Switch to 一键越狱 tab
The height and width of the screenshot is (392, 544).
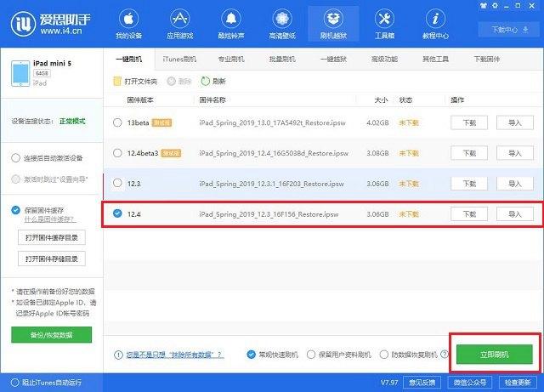click(x=333, y=60)
